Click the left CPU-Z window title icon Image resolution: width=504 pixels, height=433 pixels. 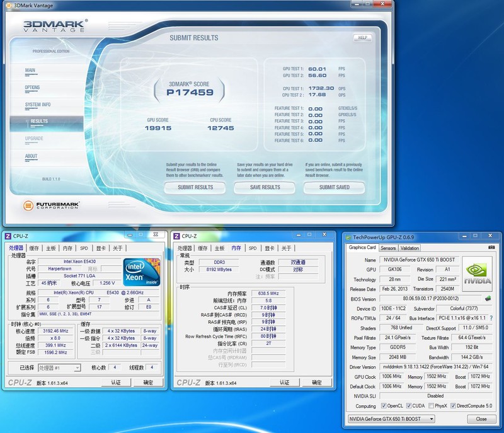pos(8,236)
